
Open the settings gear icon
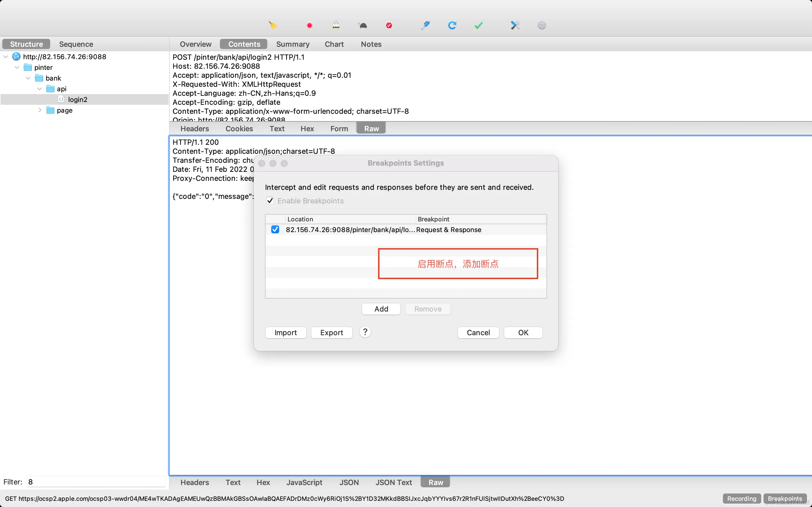[x=542, y=25]
